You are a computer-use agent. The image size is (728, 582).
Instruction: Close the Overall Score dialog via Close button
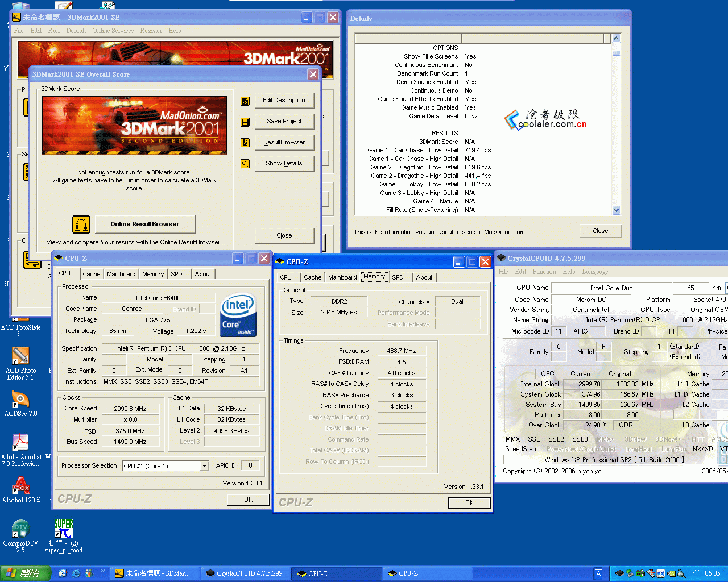click(284, 236)
